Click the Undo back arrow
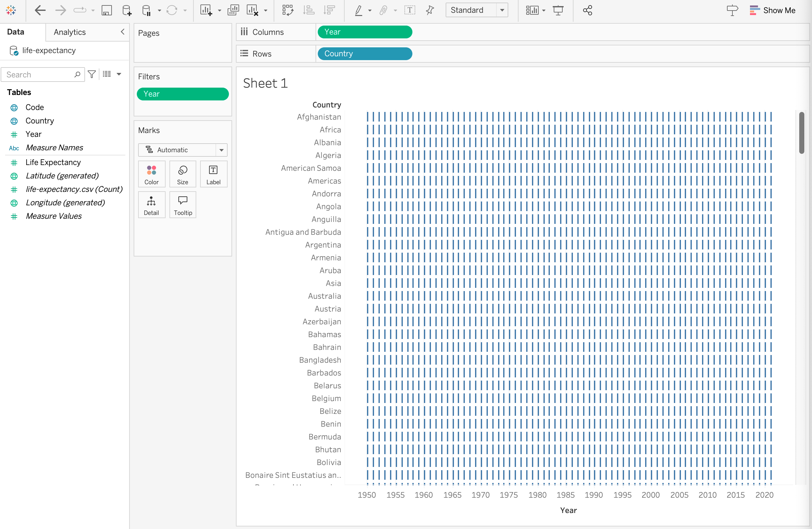The height and width of the screenshot is (529, 812). pos(40,10)
